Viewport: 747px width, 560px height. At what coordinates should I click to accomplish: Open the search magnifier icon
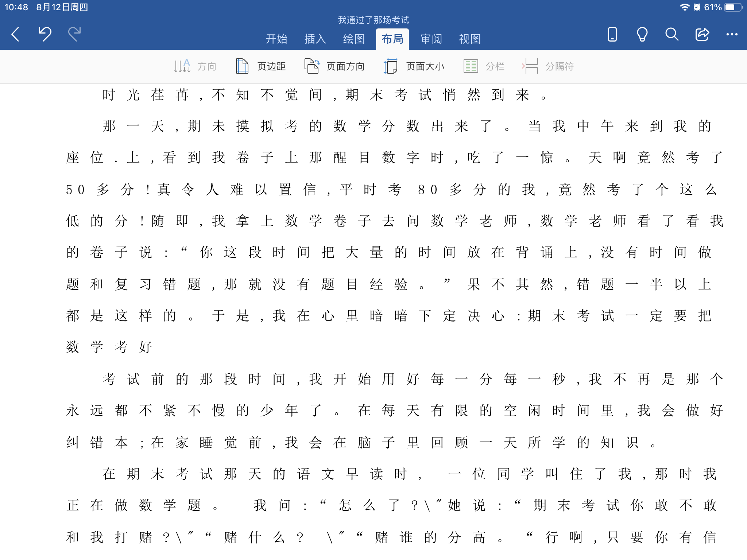pos(671,34)
